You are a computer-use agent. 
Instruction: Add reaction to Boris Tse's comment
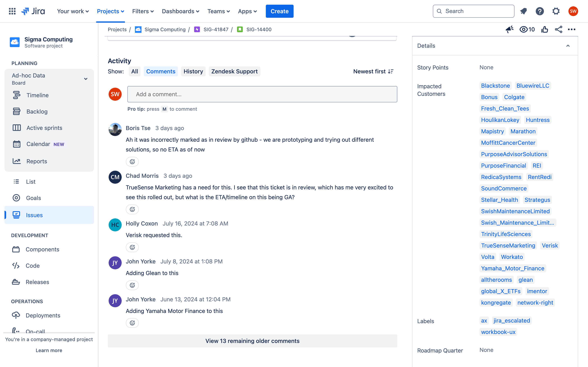(132, 162)
